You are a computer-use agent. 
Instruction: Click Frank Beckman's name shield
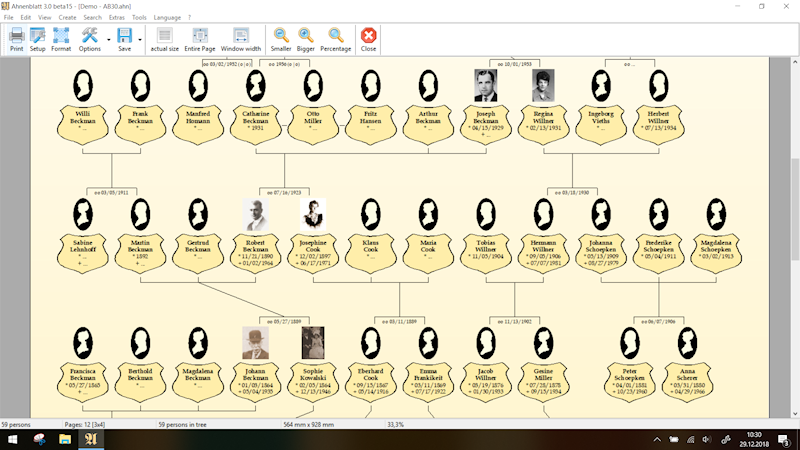coord(140,124)
